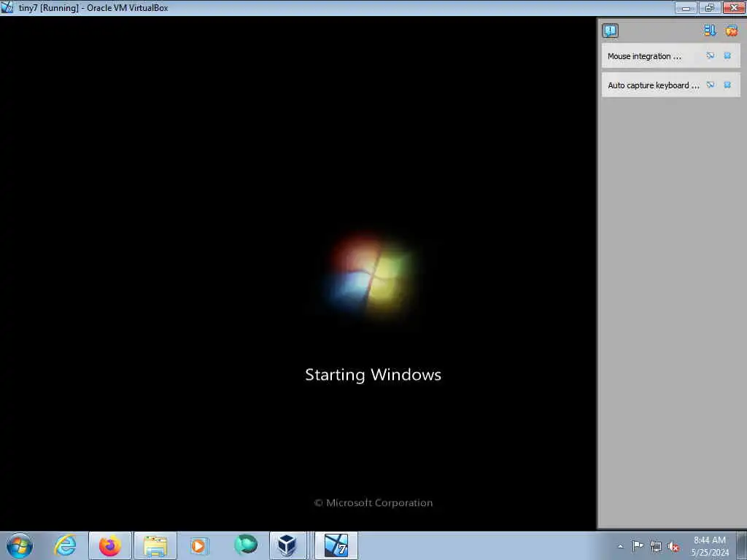Click the Show desktop strip by the clock
The image size is (747, 560).
pos(742,545)
